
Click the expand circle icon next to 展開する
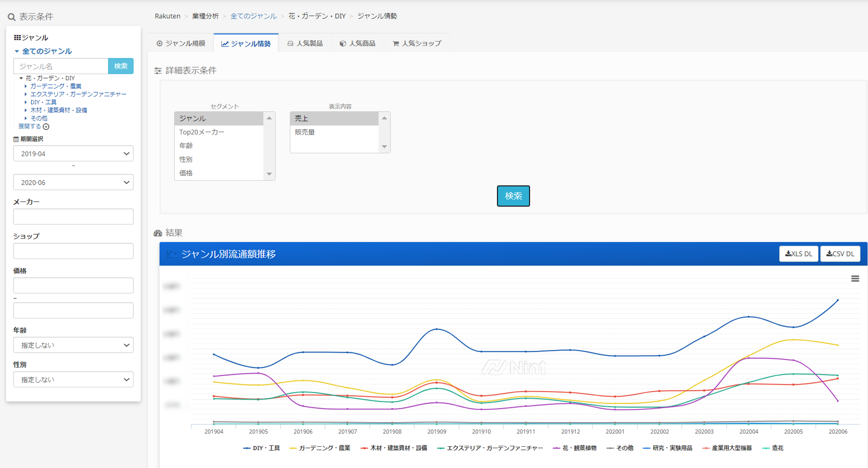[46, 127]
